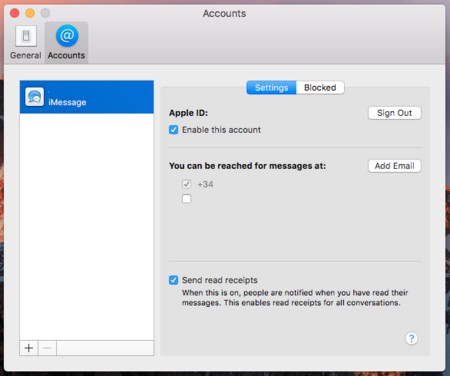Click the Accounts window title
Viewport: 450px width, 376px height.
pos(224,13)
